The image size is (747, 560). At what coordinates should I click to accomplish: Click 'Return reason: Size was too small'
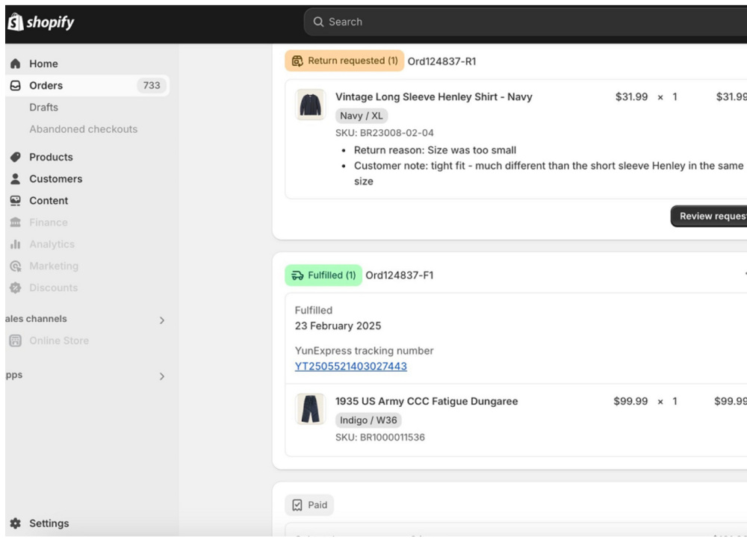click(x=435, y=150)
